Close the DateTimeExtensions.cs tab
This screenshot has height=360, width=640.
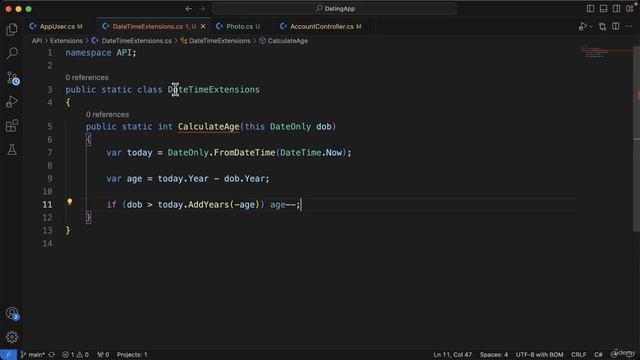[203, 27]
